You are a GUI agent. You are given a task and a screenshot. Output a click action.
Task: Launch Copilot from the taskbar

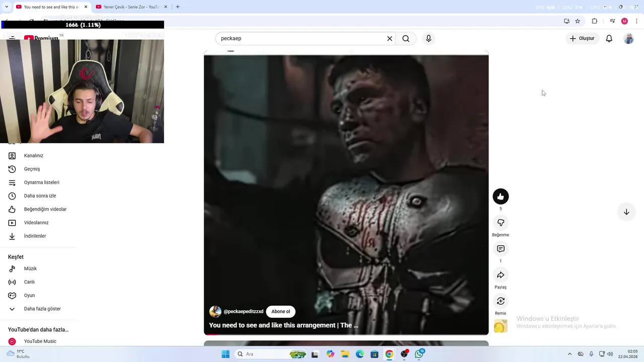pos(330,354)
